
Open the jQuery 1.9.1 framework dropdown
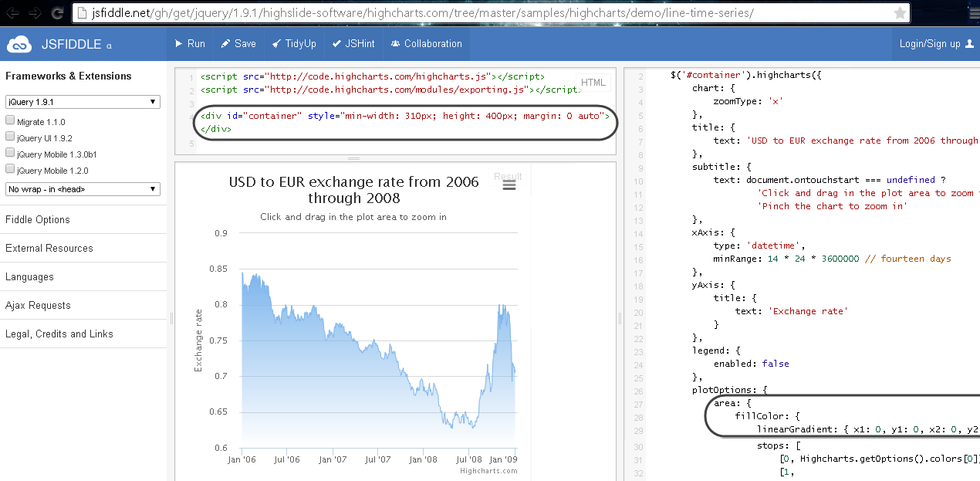coord(83,102)
